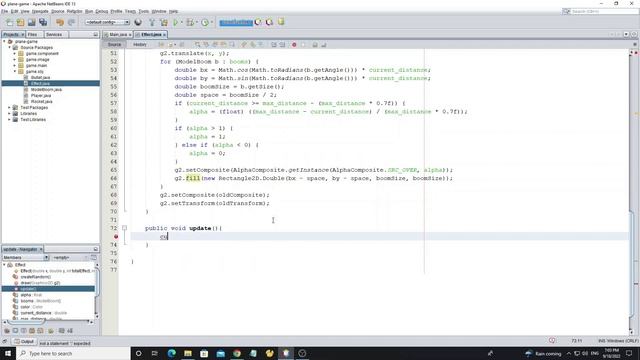Click the globe browser icon in toolbar
This screenshot has width=640, height=360.
coord(138,22)
